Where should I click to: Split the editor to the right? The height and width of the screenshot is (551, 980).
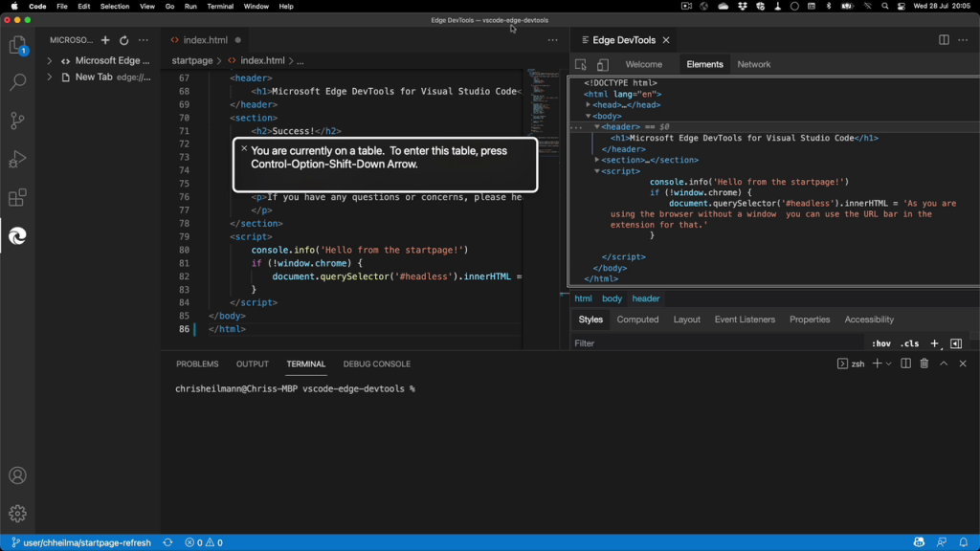[944, 40]
